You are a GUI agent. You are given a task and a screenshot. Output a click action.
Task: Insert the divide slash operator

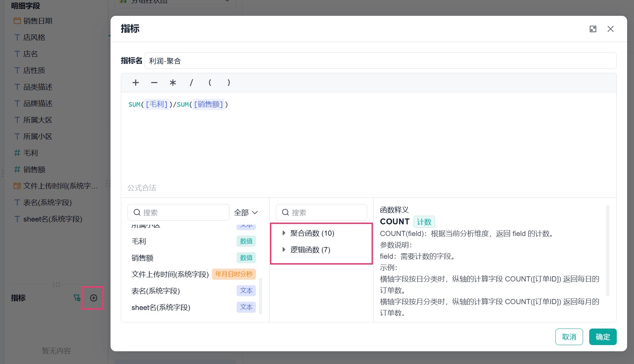[x=191, y=83]
